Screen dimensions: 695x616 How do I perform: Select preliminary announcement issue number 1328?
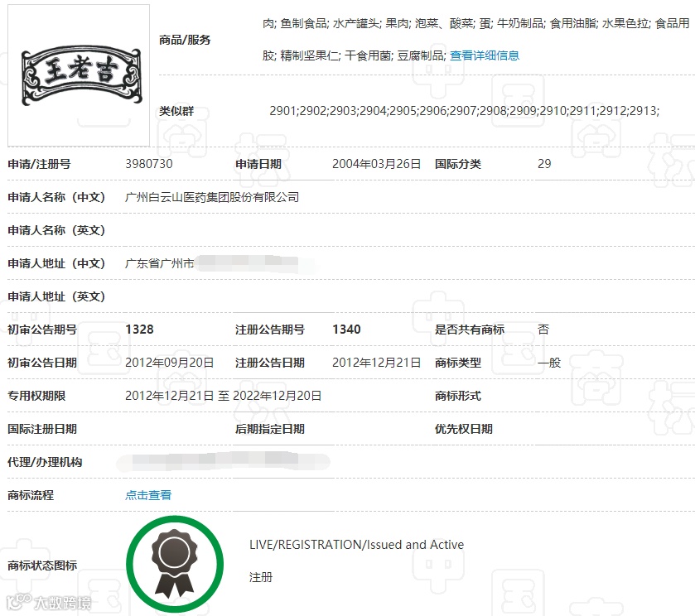coord(139,330)
